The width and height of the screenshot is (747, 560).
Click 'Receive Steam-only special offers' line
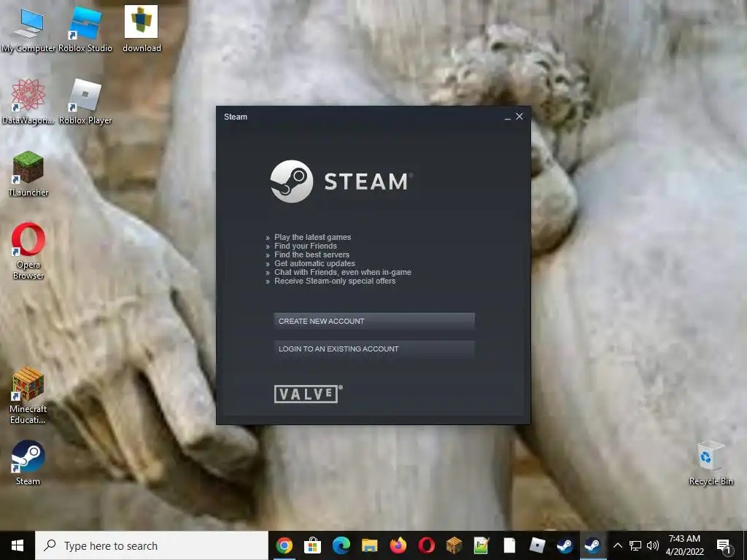click(334, 281)
